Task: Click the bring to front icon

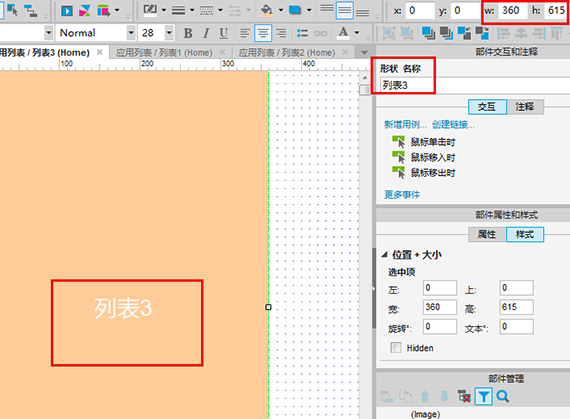Action: 428,33
